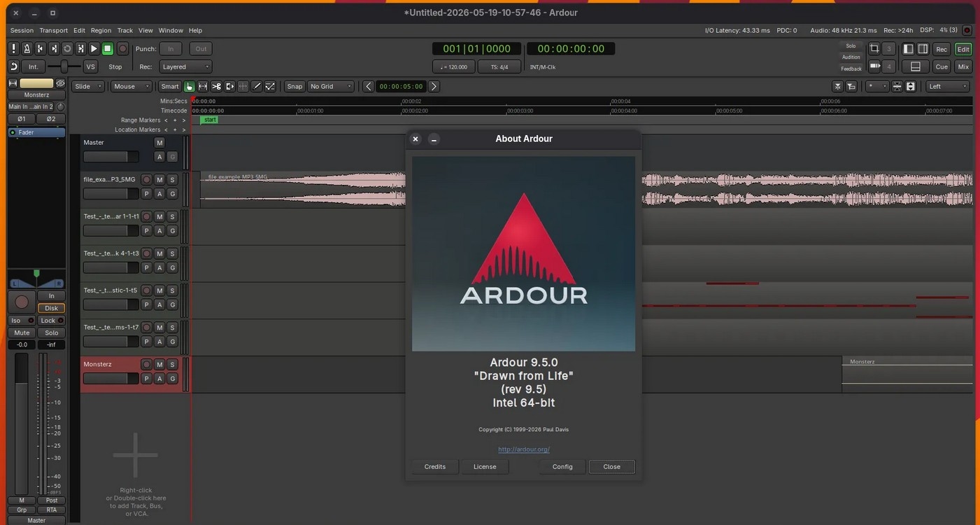Open the Left dropdown in editor toolbar

(x=948, y=86)
